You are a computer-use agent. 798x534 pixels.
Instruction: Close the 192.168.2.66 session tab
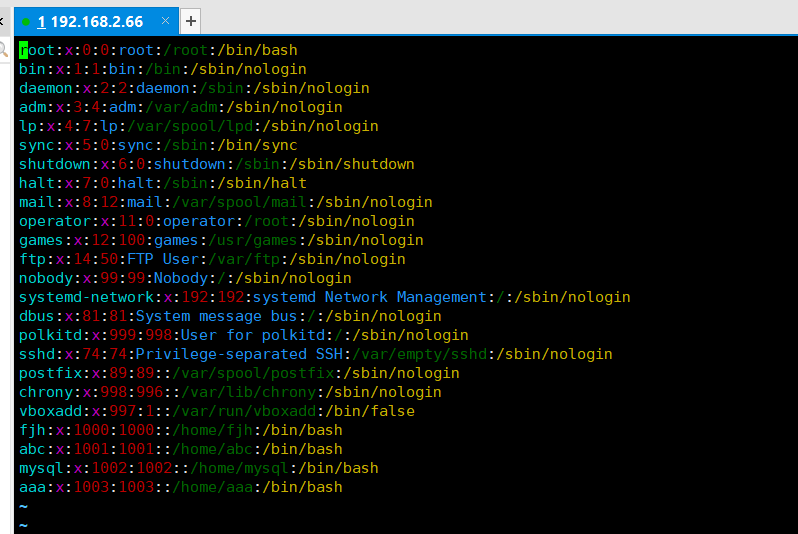(x=165, y=21)
